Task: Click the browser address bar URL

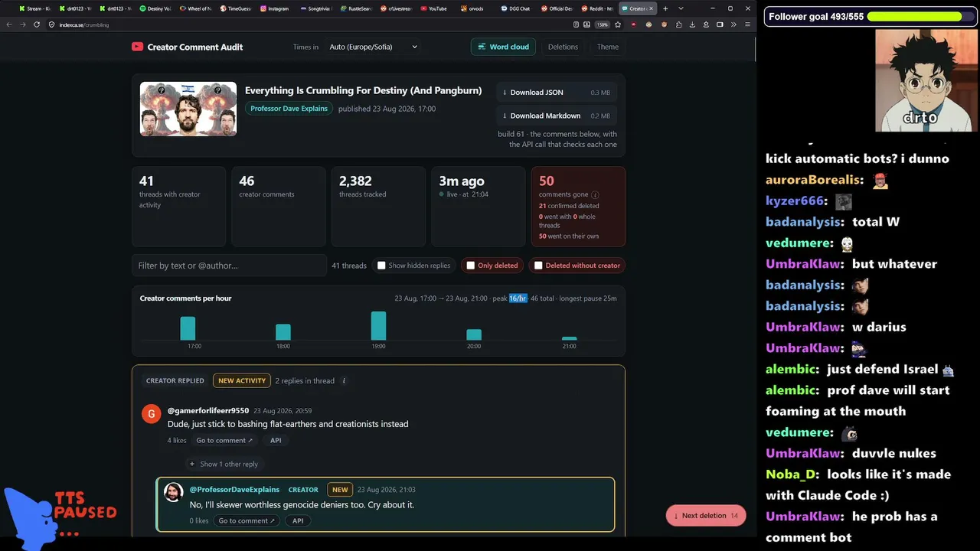Action: tap(84, 24)
